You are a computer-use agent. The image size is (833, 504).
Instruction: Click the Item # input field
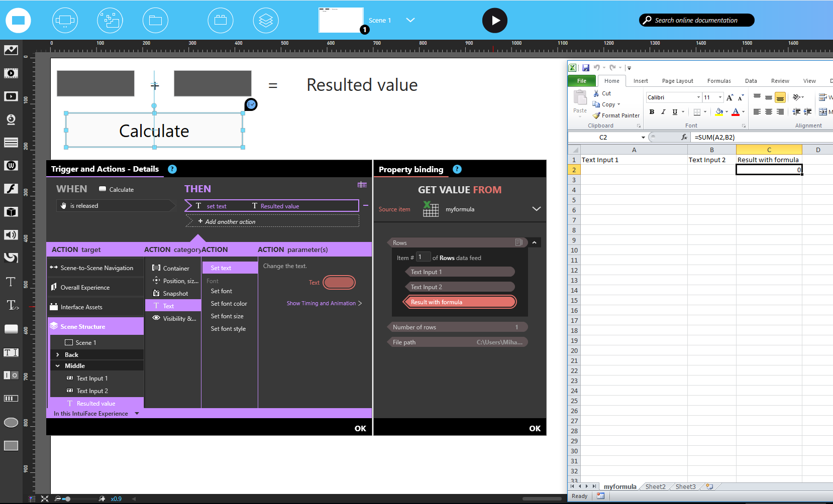(424, 257)
